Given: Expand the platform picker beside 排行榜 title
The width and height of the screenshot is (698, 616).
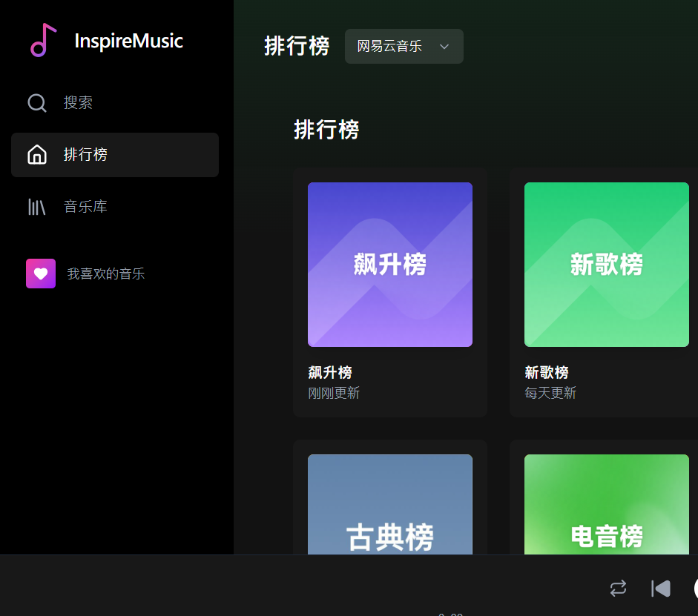Looking at the screenshot, I should [404, 46].
